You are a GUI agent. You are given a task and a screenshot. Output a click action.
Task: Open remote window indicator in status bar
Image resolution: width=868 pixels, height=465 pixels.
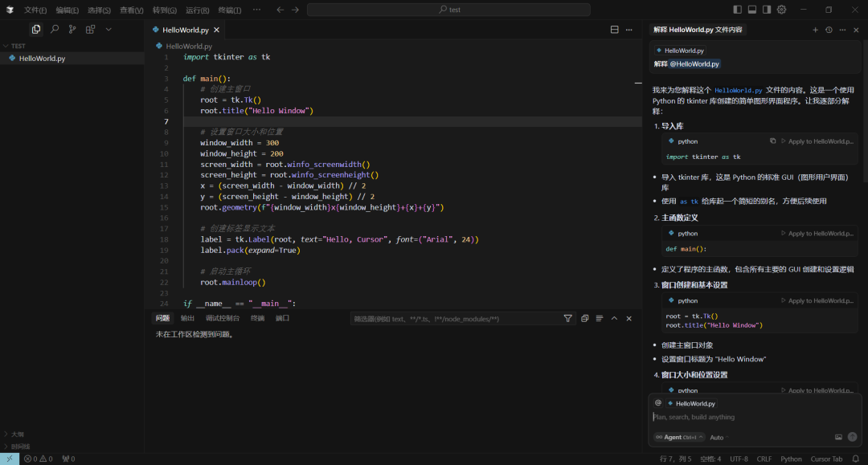pos(10,459)
